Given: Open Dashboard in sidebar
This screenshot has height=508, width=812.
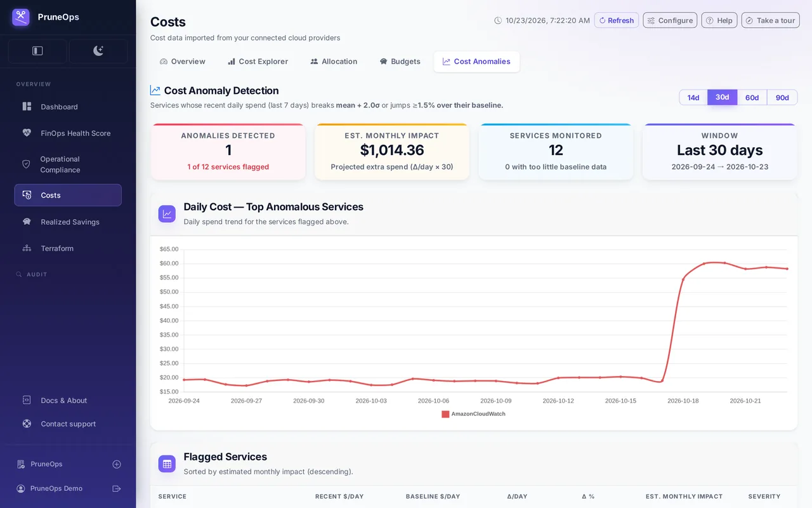Looking at the screenshot, I should coord(68,107).
